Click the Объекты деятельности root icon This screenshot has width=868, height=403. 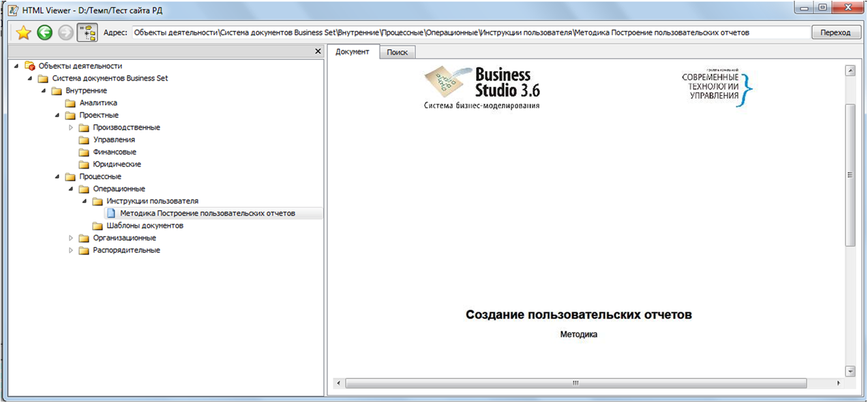coord(29,66)
